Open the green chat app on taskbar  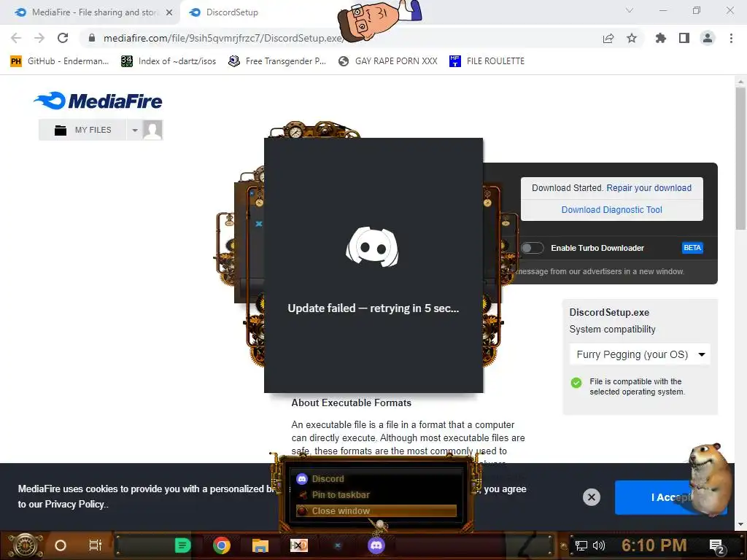tap(182, 545)
